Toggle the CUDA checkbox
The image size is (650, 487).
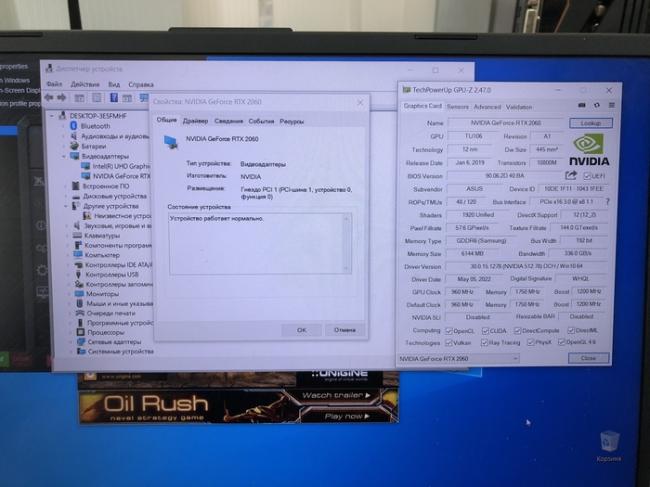[487, 330]
